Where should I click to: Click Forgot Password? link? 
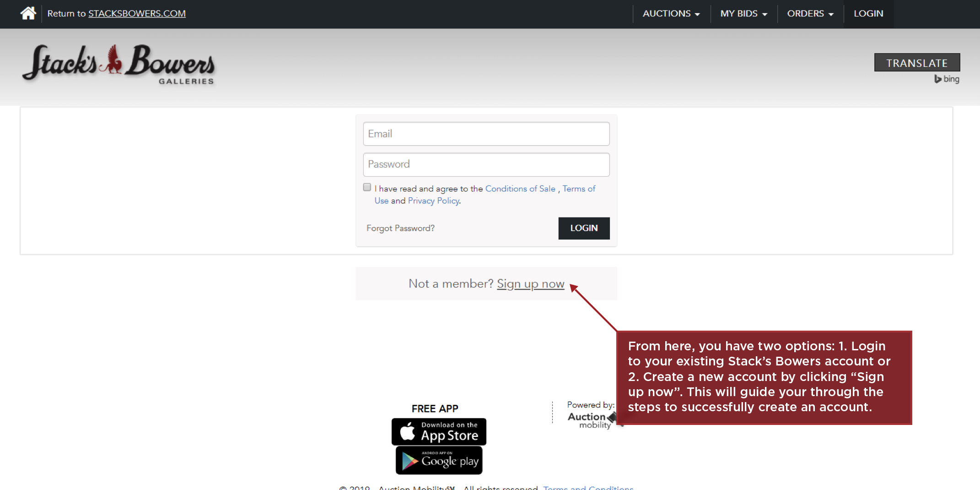click(x=400, y=228)
